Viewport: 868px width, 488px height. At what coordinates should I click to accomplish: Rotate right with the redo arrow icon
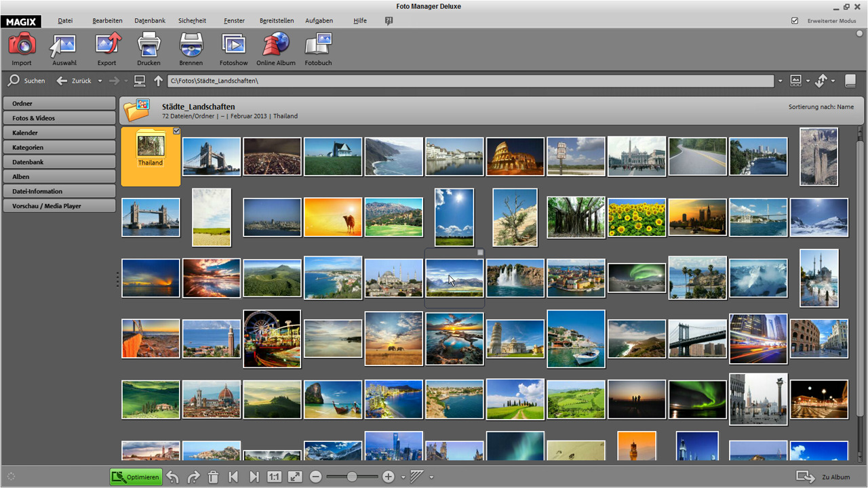[193, 477]
